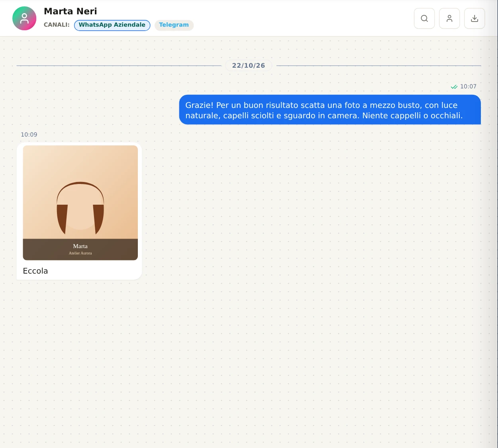Screen dimensions: 498x448
Task: Switch to the WhatsApp Aziendale channel
Action: [x=112, y=25]
